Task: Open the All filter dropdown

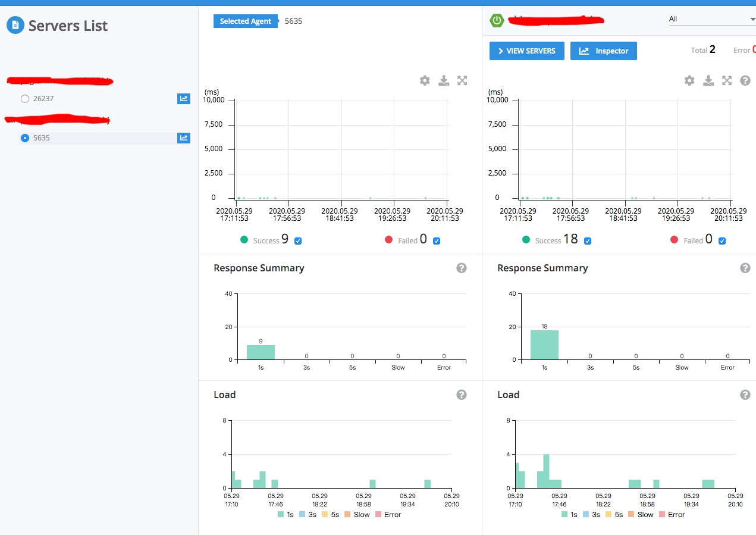Action: (711, 19)
